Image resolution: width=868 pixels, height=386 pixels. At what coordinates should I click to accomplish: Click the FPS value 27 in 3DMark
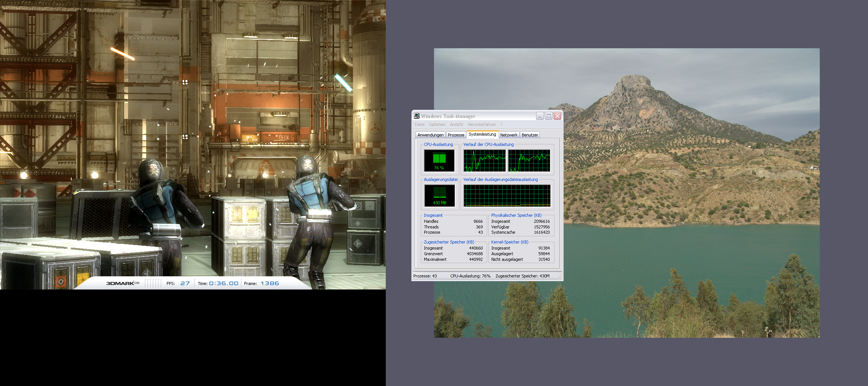(x=185, y=283)
